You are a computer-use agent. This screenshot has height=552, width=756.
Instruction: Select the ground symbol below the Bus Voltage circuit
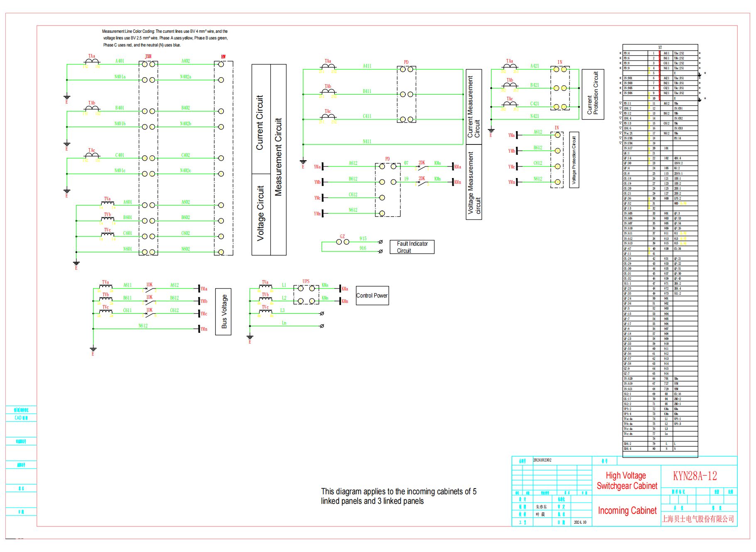[93, 349]
